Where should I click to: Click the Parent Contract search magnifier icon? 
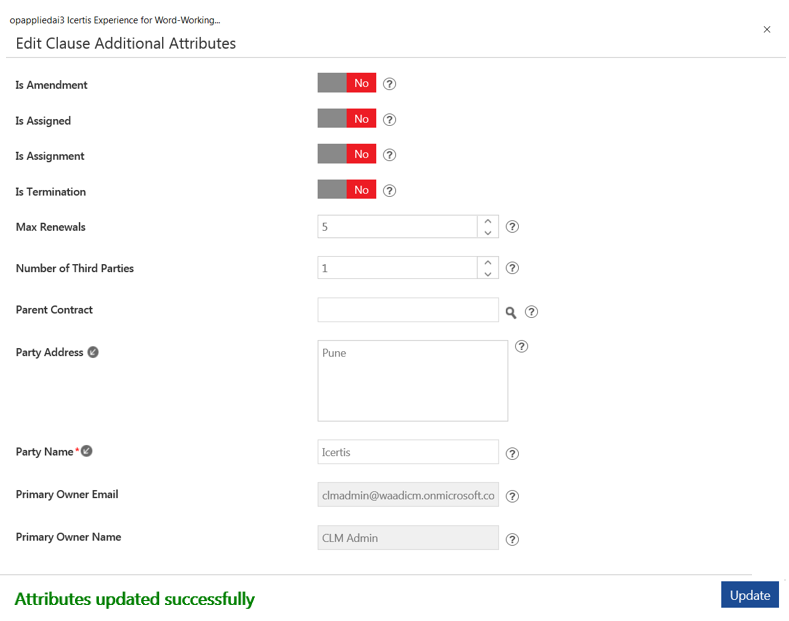pos(511,312)
